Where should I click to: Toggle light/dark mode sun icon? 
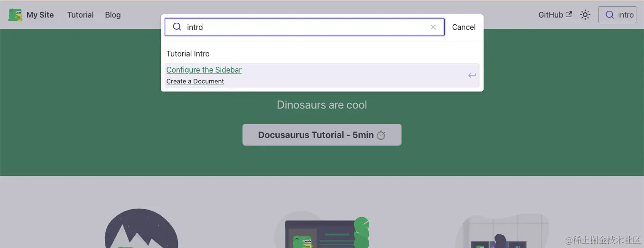pos(585,15)
